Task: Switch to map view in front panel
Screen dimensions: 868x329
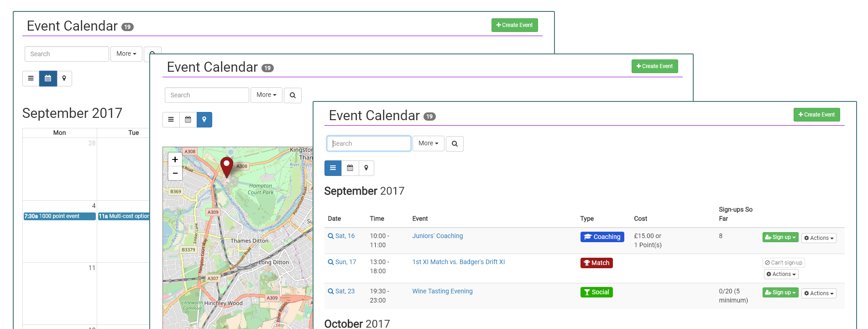Action: point(366,168)
